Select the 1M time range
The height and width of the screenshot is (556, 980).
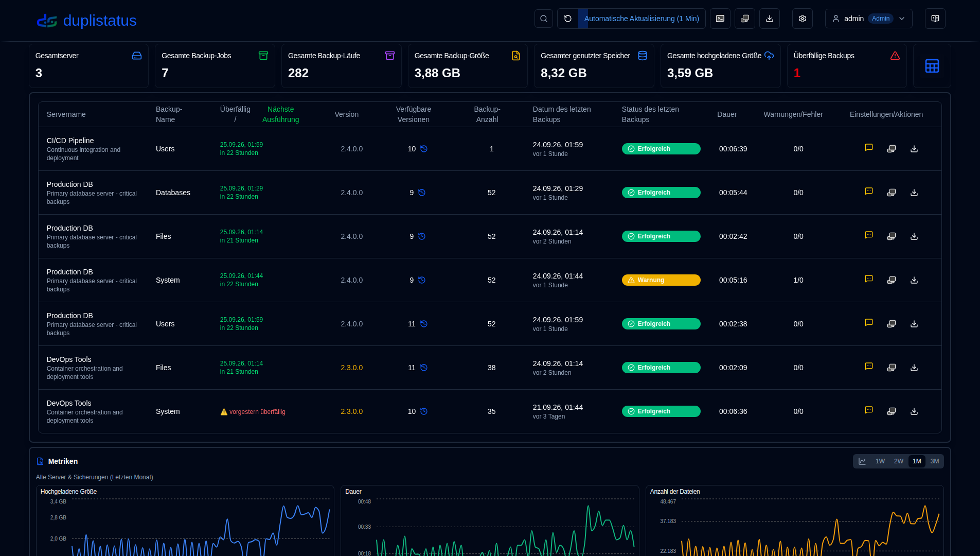click(x=917, y=461)
